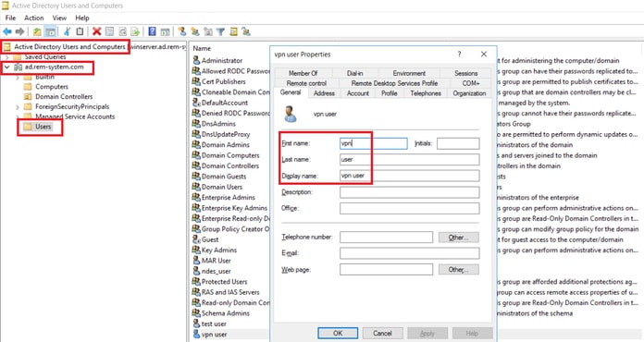Open Help via the blue question mark icon
644x342 pixels.
coord(152,31)
